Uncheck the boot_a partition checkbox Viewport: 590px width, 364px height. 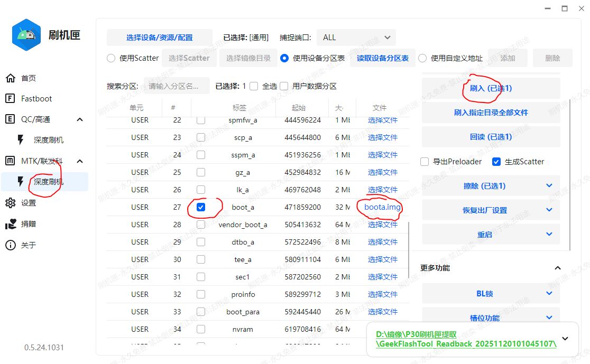click(201, 207)
